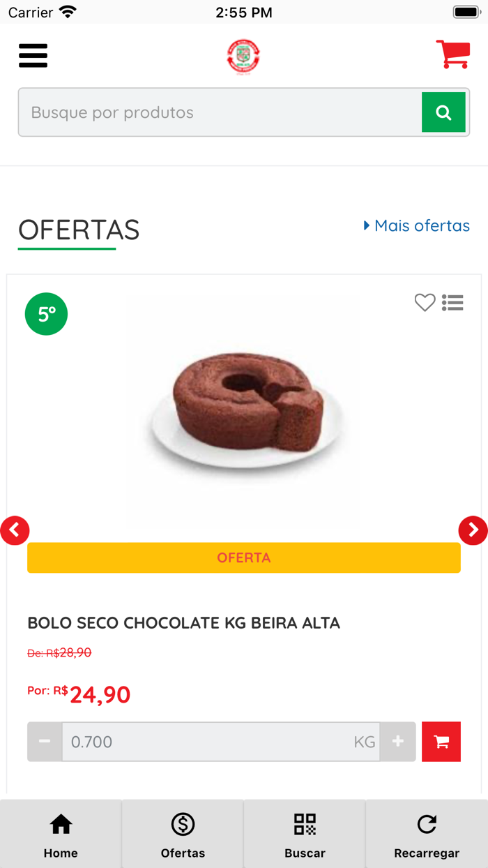Open the hamburger menu
Screen dimensions: 488x868
coord(33,56)
